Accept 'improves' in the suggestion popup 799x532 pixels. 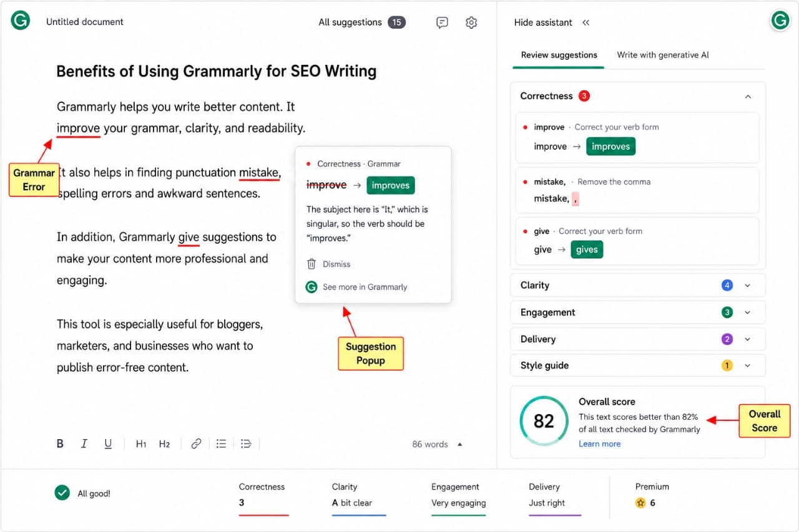[391, 185]
